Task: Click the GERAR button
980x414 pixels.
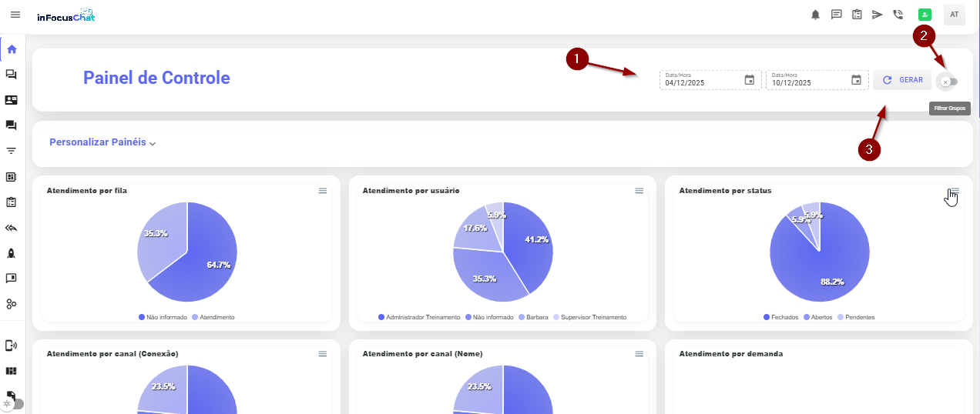Action: click(902, 80)
